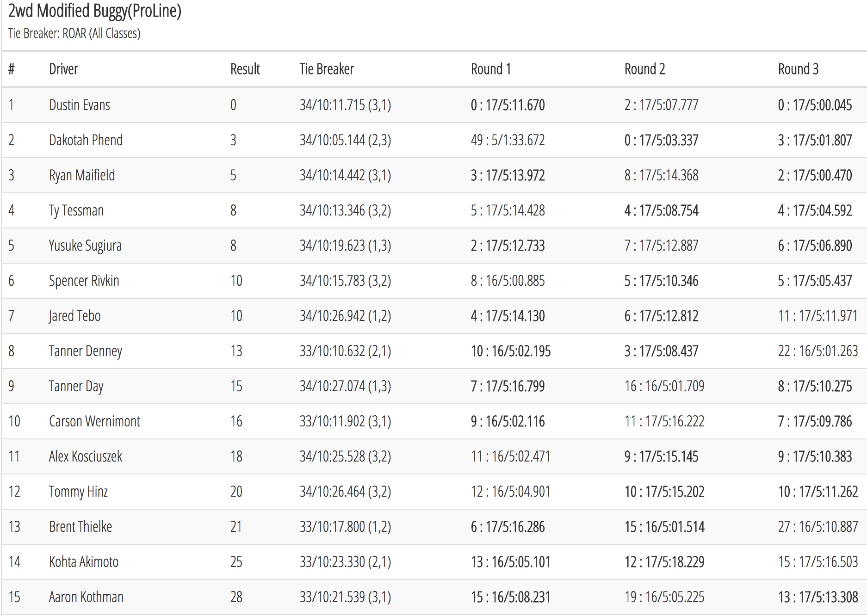
Task: Select driver name Yusuke Sugiura
Action: tap(86, 246)
